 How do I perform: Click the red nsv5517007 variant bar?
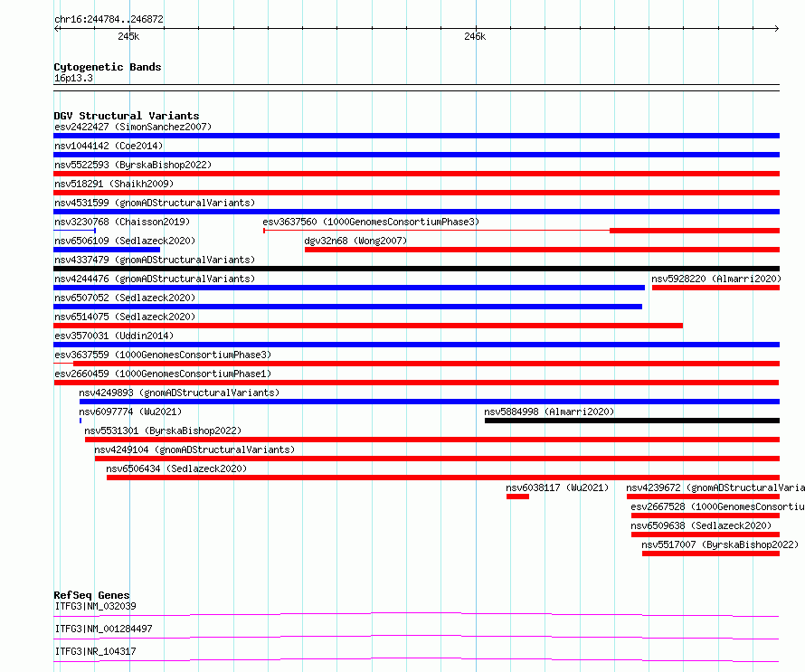pyautogui.click(x=711, y=554)
